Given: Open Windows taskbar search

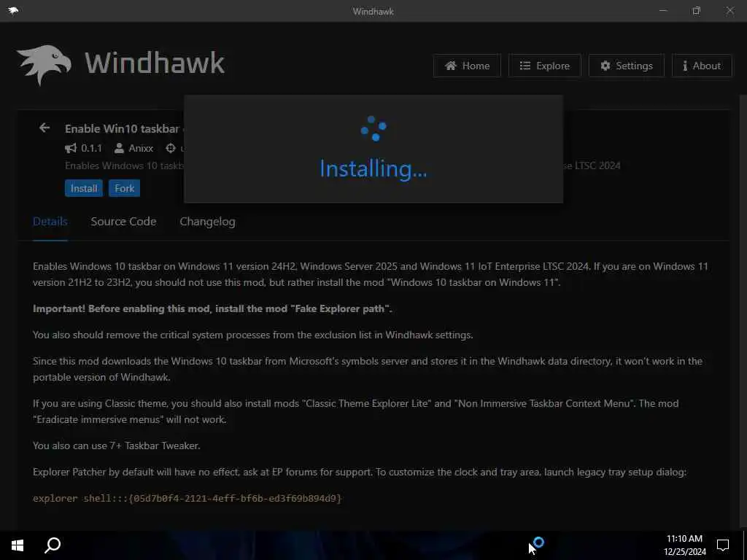Looking at the screenshot, I should pos(53,545).
